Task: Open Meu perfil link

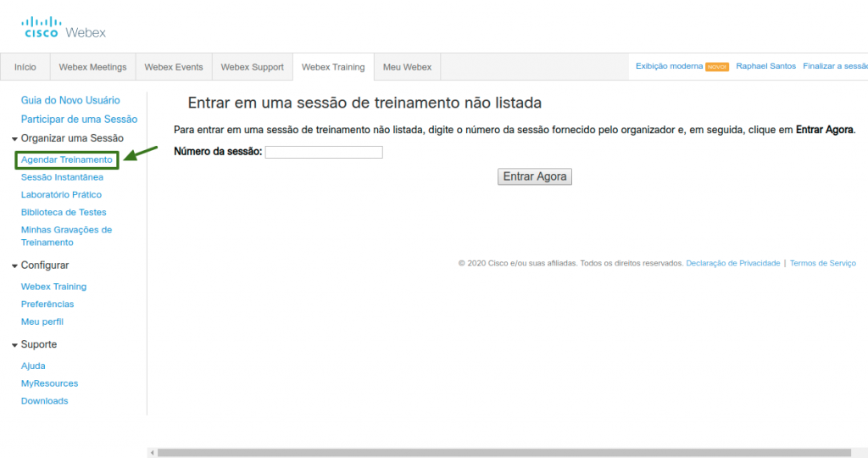Action: (x=42, y=321)
